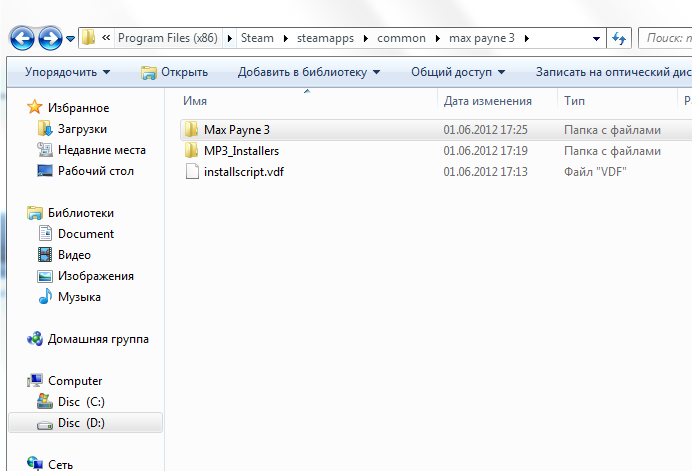Select Program Files (x86) in breadcrumb
This screenshot has width=692, height=471.
pos(168,38)
